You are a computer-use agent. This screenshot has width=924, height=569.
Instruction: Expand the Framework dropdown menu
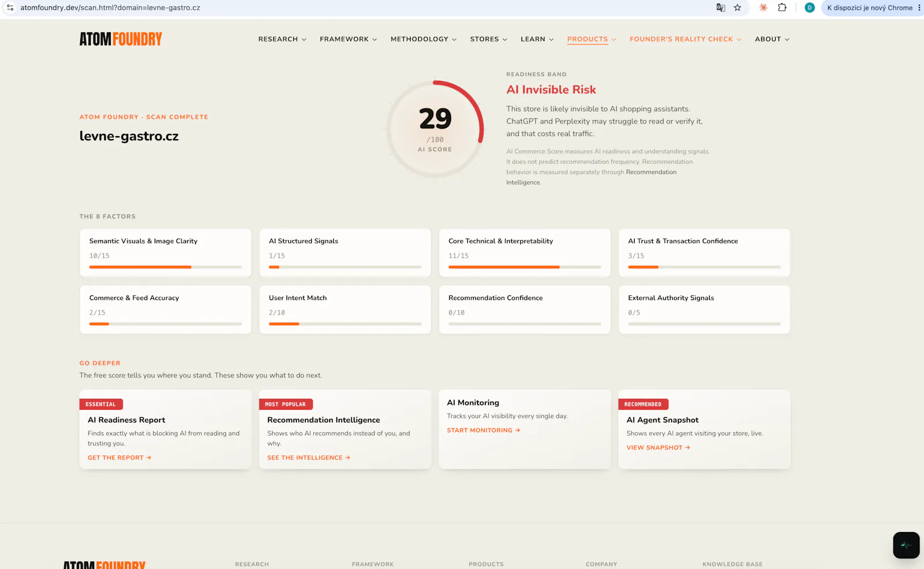[x=348, y=39]
